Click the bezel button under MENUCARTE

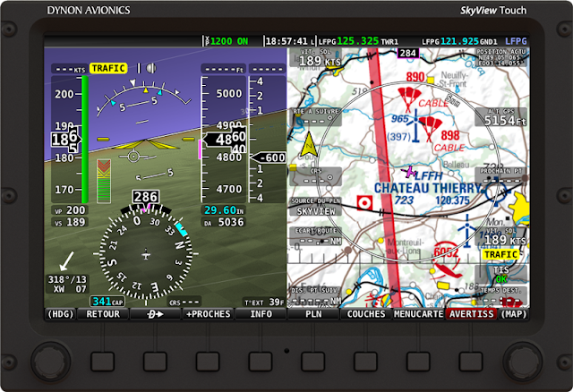pos(418,362)
